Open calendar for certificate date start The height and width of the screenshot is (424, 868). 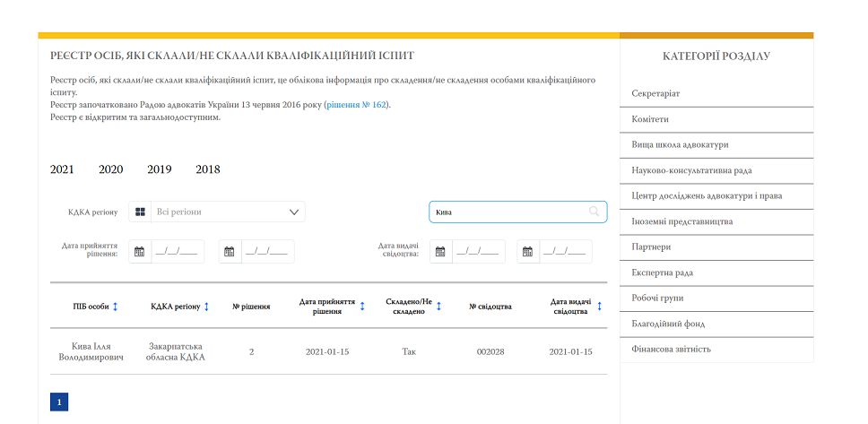(440, 252)
